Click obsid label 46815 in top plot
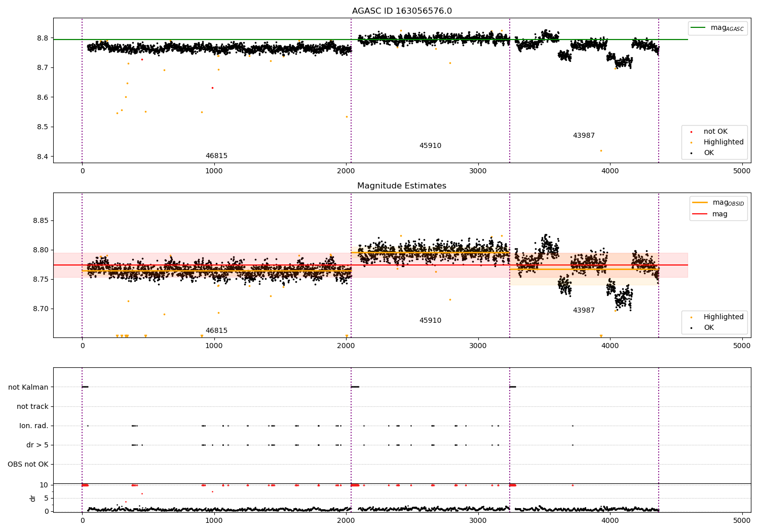 [216, 156]
